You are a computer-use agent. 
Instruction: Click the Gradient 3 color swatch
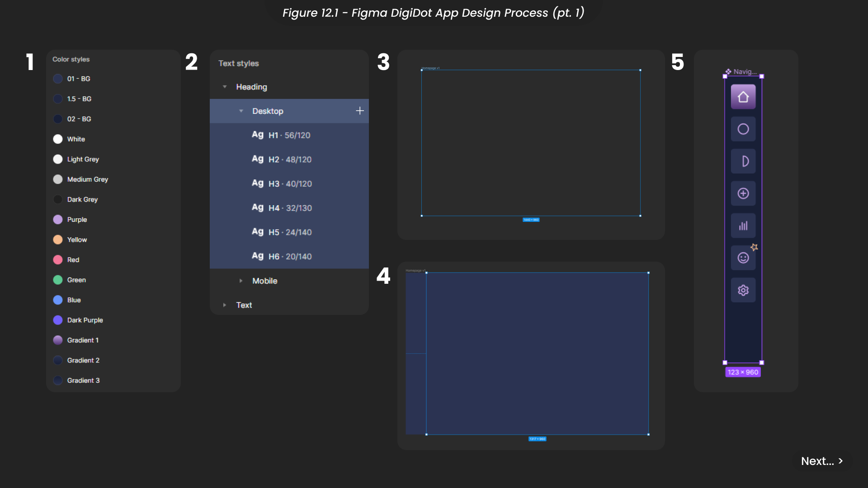tap(58, 380)
